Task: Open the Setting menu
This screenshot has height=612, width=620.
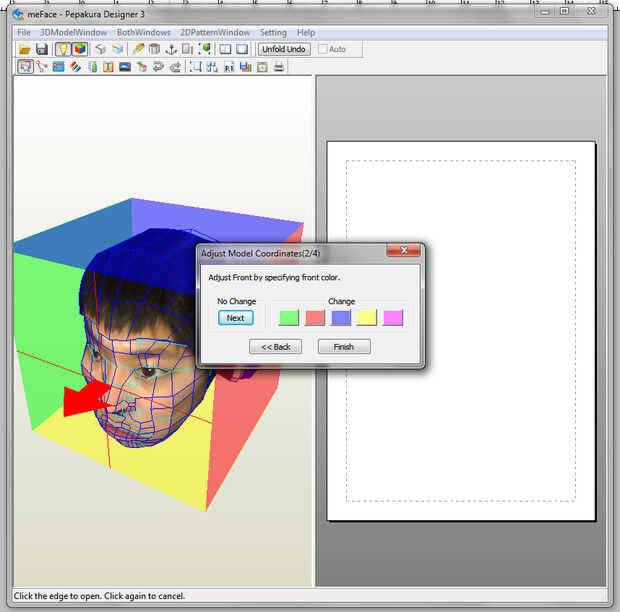Action: [x=273, y=32]
